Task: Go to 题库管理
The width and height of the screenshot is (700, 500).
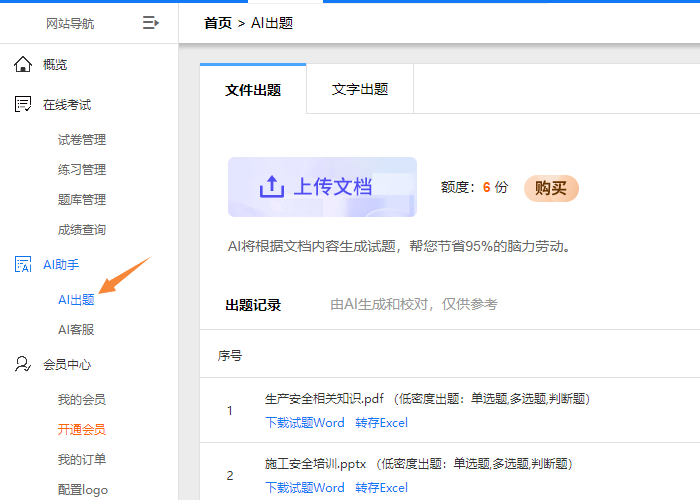Action: (82, 200)
